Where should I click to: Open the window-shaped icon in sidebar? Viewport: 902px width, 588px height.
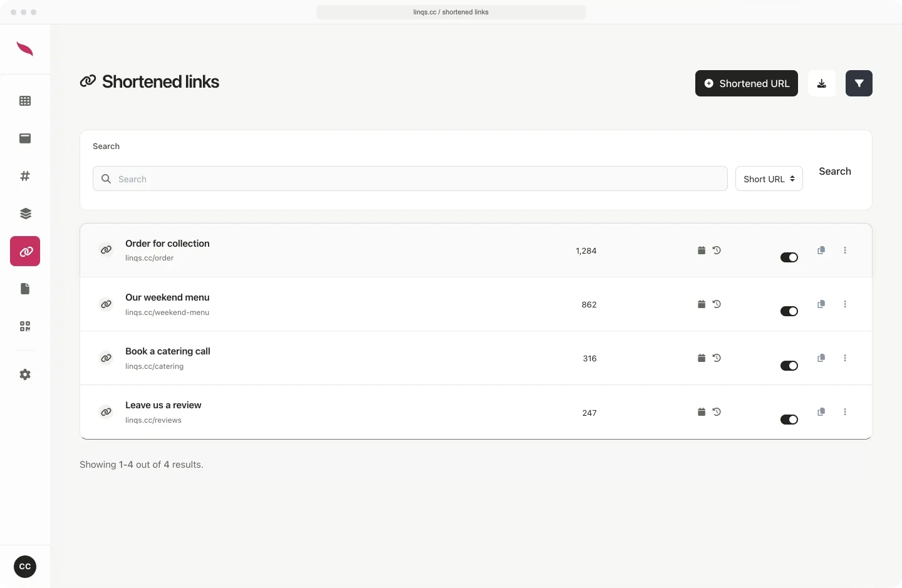click(x=25, y=138)
